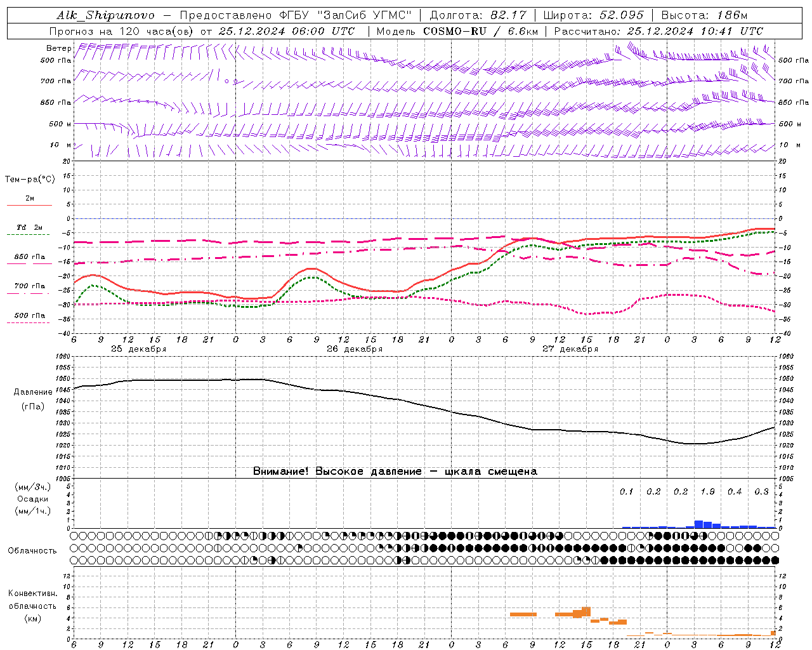Click the elevation text Высота: 186м
The image size is (812, 650).
(704, 15)
